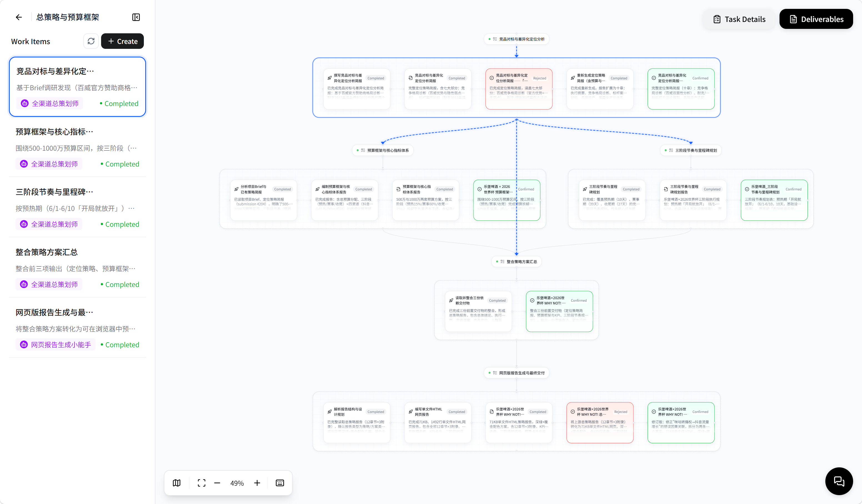Screen dimensions: 862x504
Task: Zoom in with the plus button
Action: coord(257,483)
